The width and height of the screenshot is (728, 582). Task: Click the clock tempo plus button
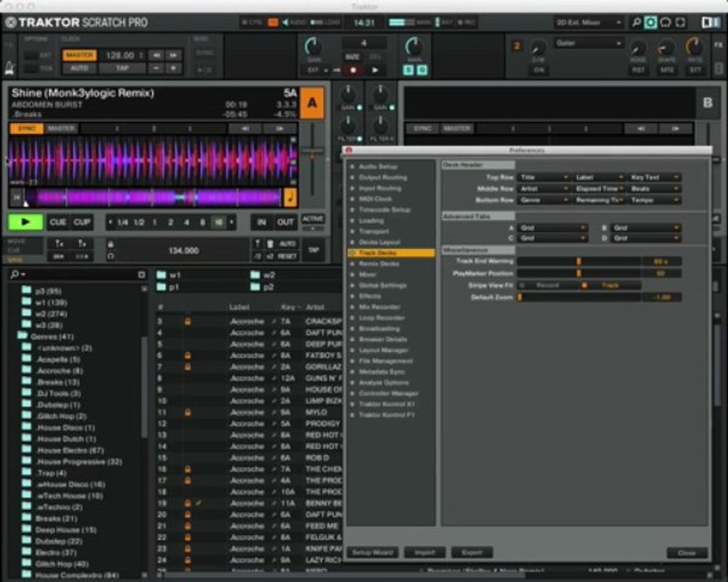pos(174,68)
